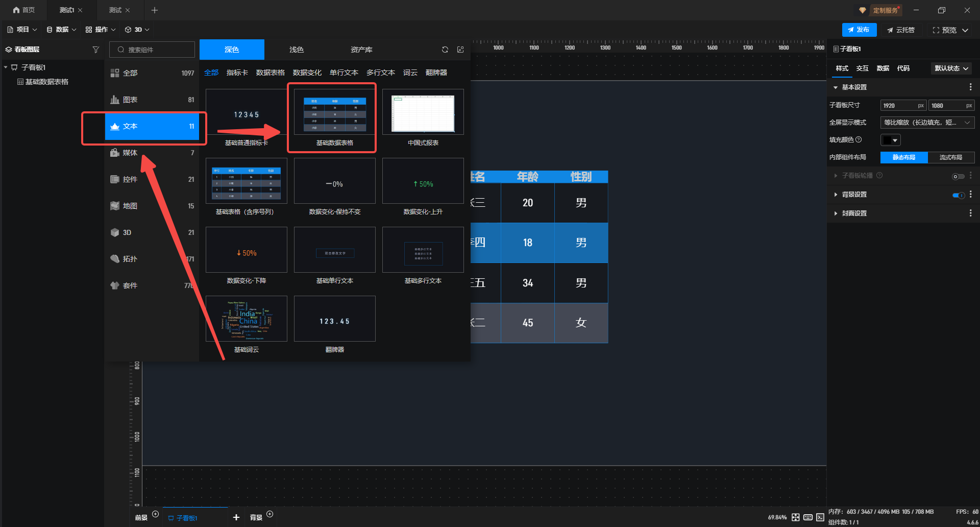Screen dimensions: 980x527
Task: Select the 图表 category in component sidebar
Action: click(x=152, y=100)
